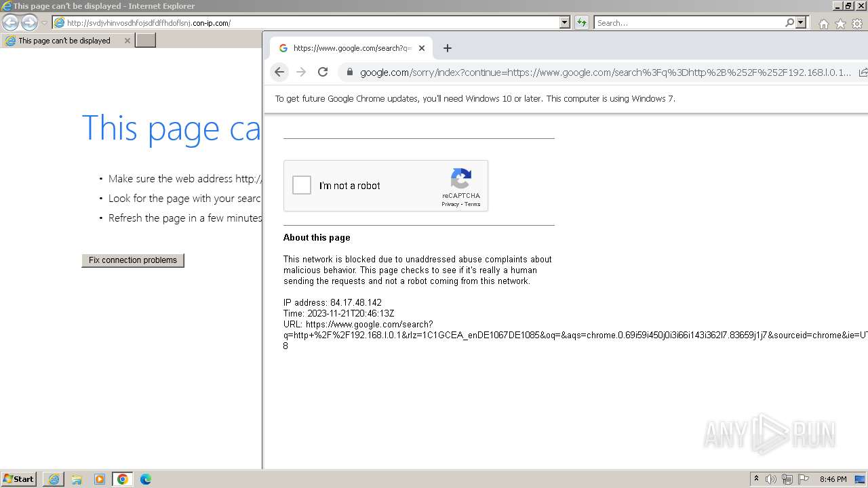Click the IE address bar URL
868x488 pixels.
[x=149, y=23]
